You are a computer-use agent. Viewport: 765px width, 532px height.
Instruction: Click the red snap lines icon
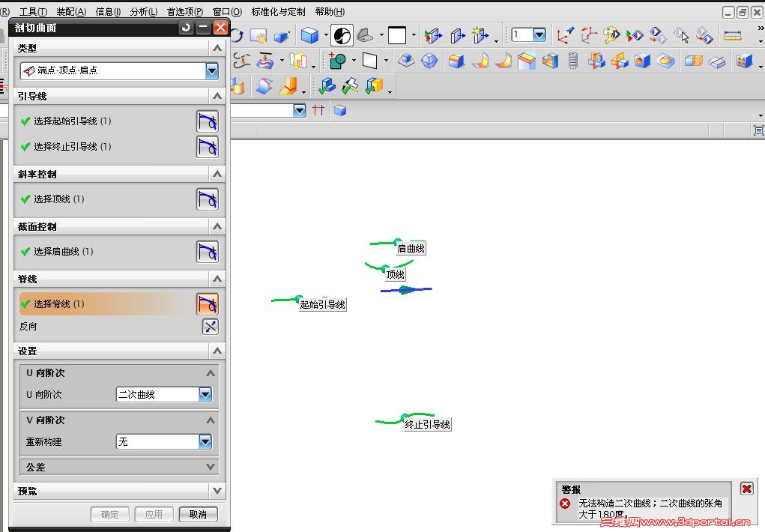point(318,110)
